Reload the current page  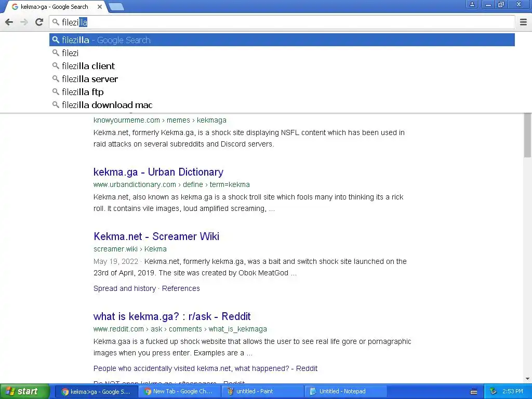point(39,22)
